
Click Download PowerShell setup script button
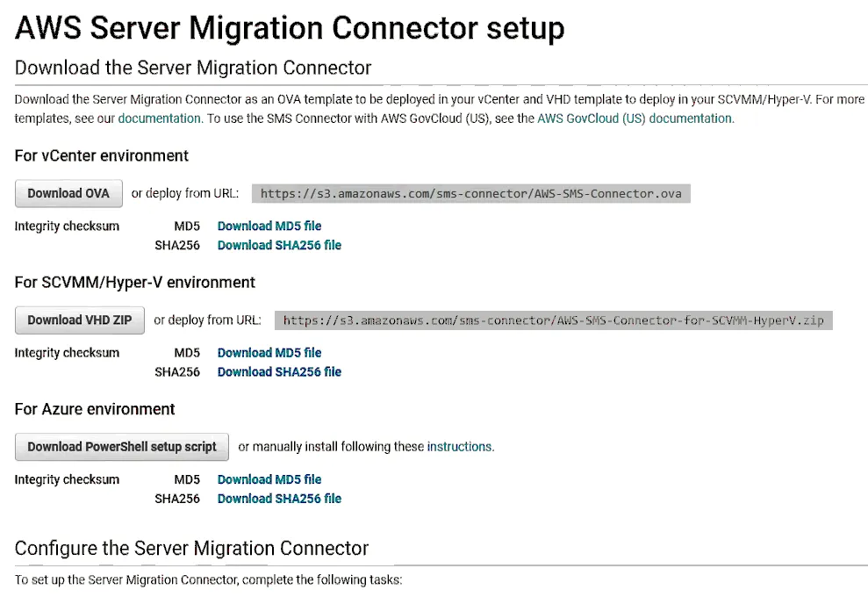pos(121,447)
